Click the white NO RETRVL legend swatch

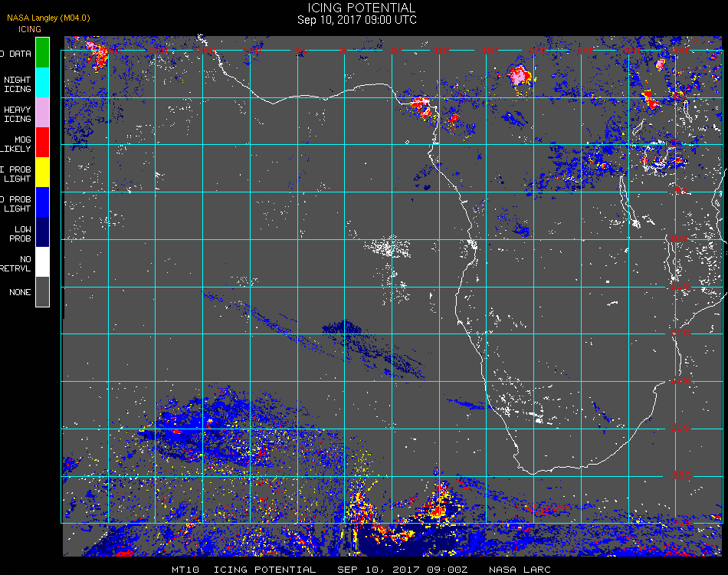click(42, 262)
